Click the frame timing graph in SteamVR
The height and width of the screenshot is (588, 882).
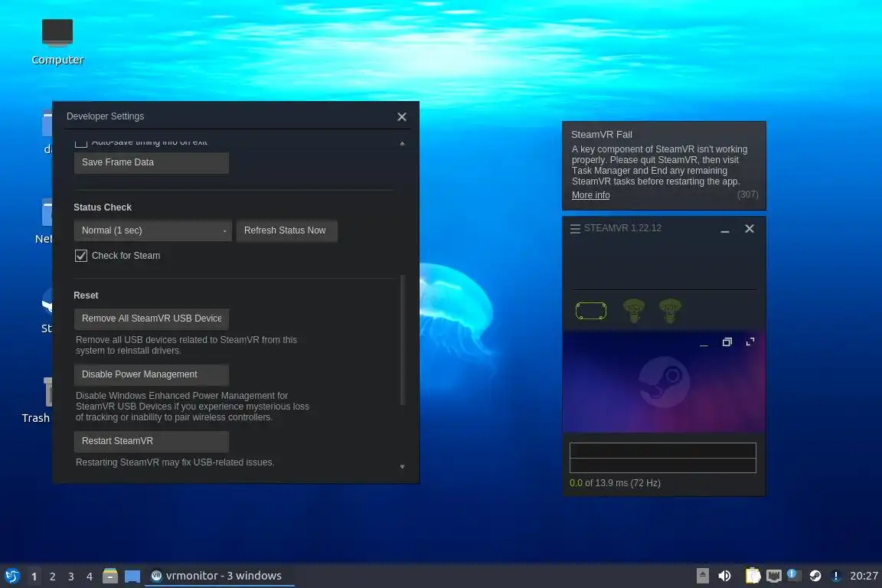pyautogui.click(x=662, y=458)
